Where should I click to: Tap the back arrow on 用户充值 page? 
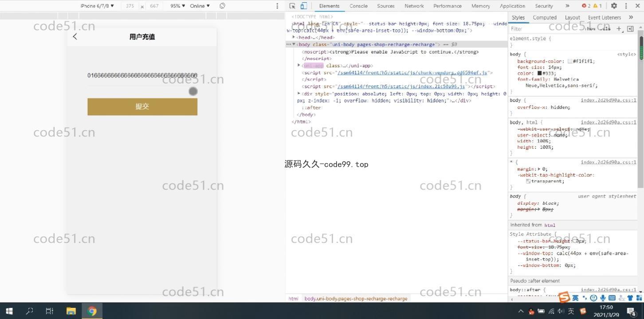(x=75, y=37)
